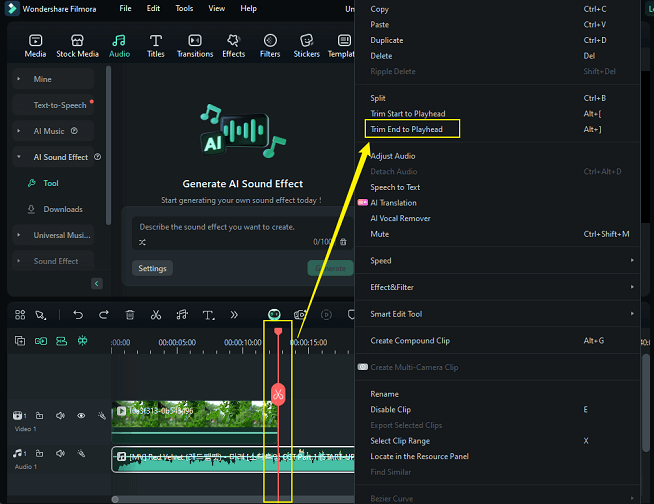
Task: Select the audio clip on Audio 1
Action: tap(233, 459)
